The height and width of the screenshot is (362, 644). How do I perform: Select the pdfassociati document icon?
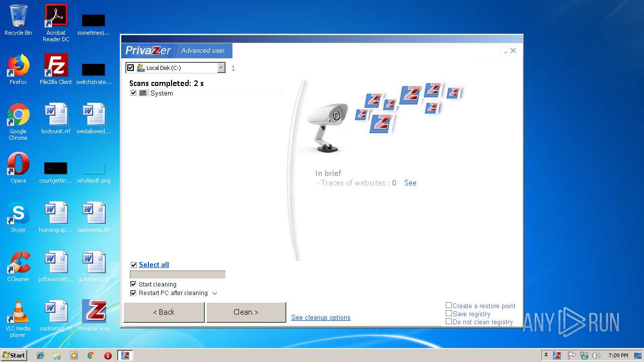coord(56,266)
